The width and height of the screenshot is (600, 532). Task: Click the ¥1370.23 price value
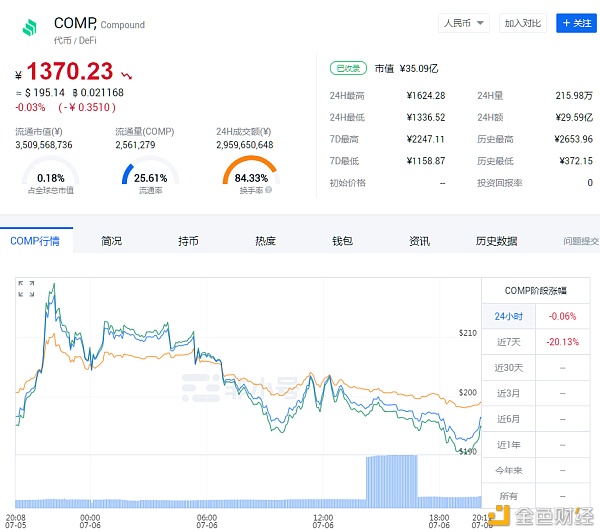tap(64, 72)
